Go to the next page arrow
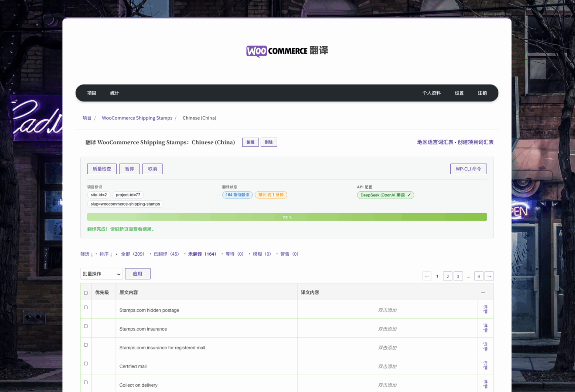 [489, 276]
